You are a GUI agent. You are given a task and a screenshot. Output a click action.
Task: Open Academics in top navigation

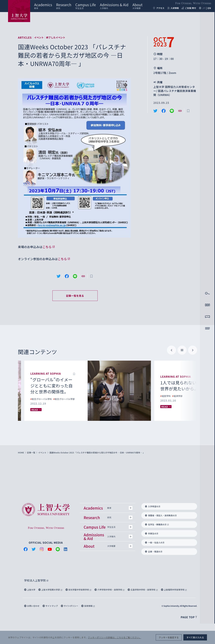[x=43, y=6]
